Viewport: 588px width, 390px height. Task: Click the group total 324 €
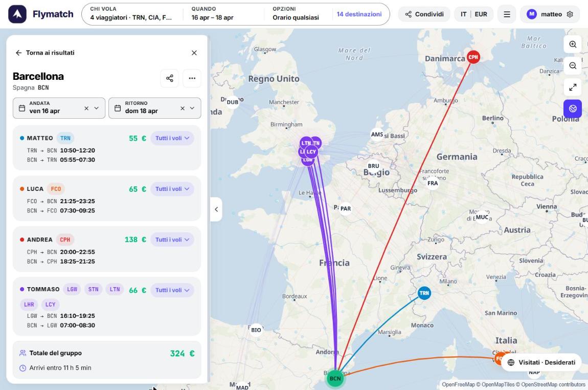182,353
